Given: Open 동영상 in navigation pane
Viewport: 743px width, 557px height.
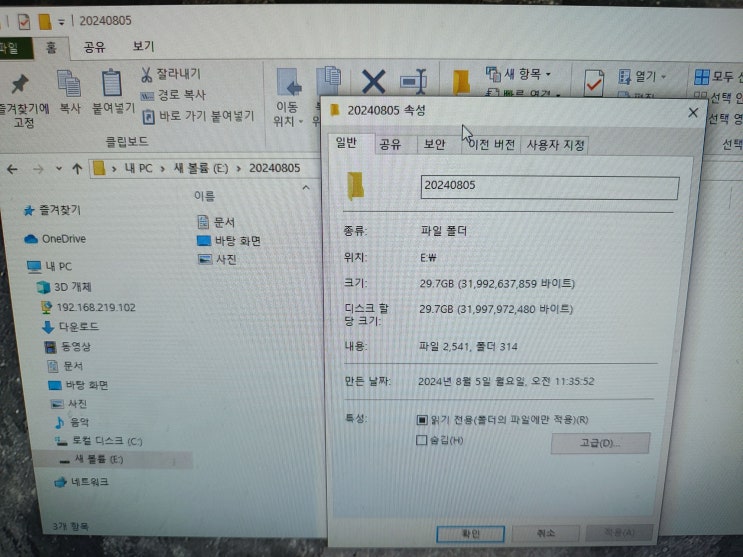Looking at the screenshot, I should point(68,347).
